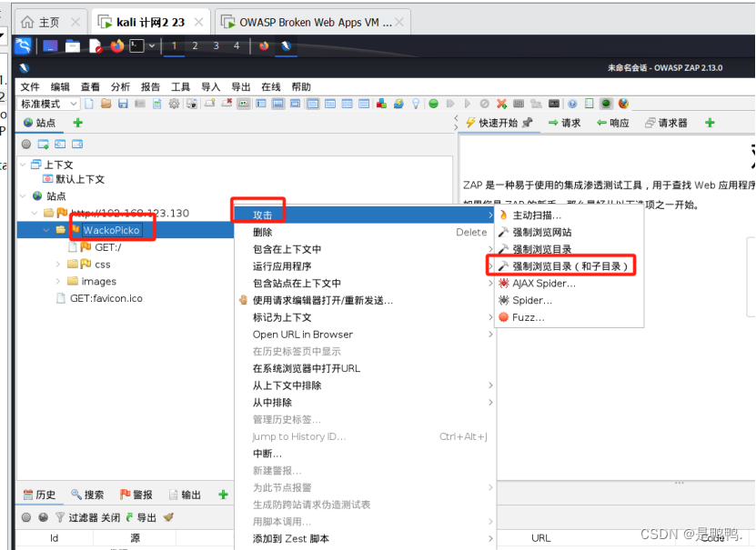The width and height of the screenshot is (756, 550).
Task: Open the 历史 bottom tab
Action: [39, 495]
